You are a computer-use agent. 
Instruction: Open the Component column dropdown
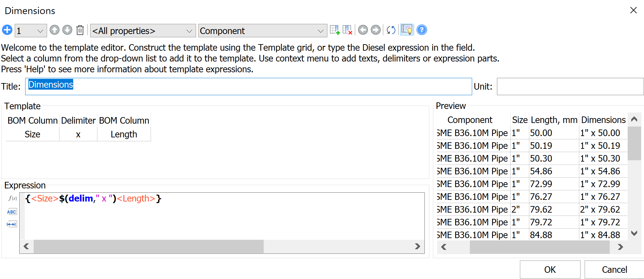262,31
